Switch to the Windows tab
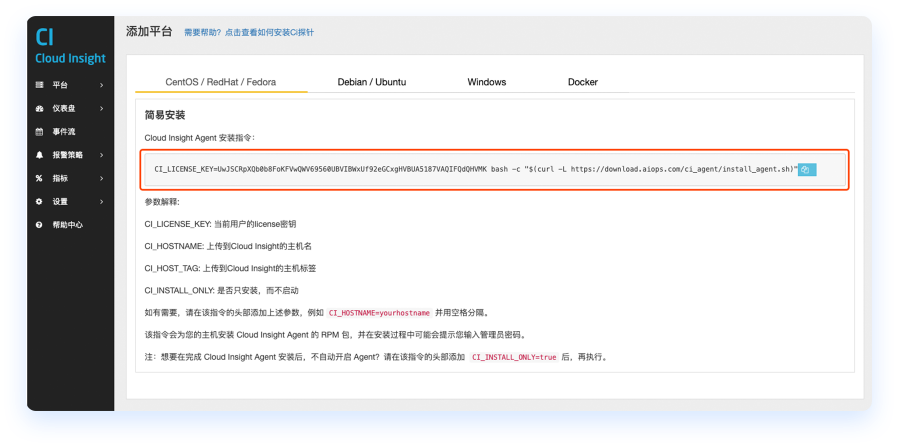This screenshot has width=899, height=448. click(486, 82)
